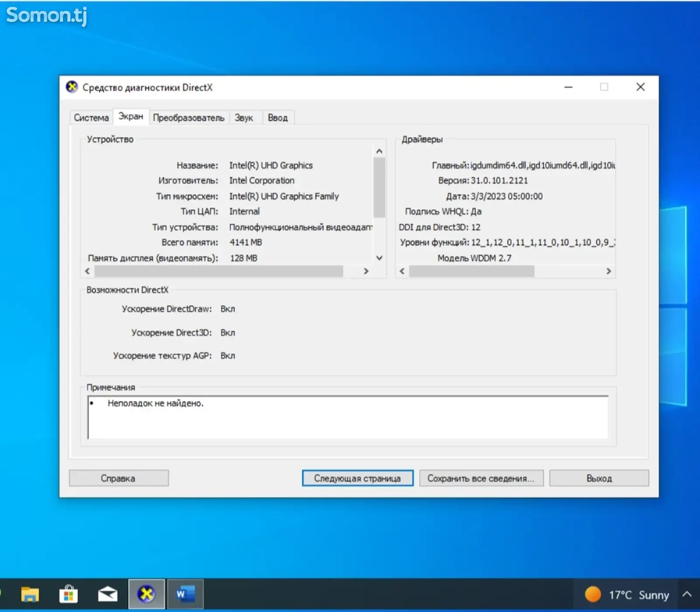The height and width of the screenshot is (612, 700).
Task: Click the DDI для Direct3D: 12 line
Action: click(x=439, y=227)
